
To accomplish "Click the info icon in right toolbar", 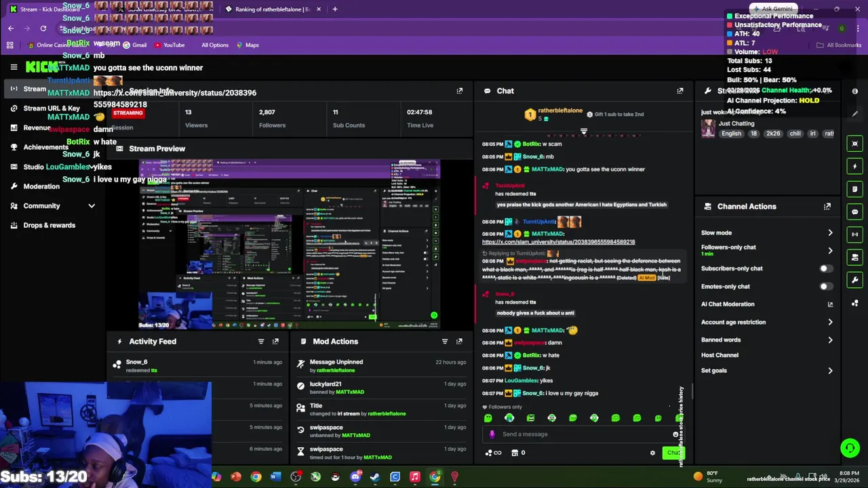I will (x=855, y=91).
